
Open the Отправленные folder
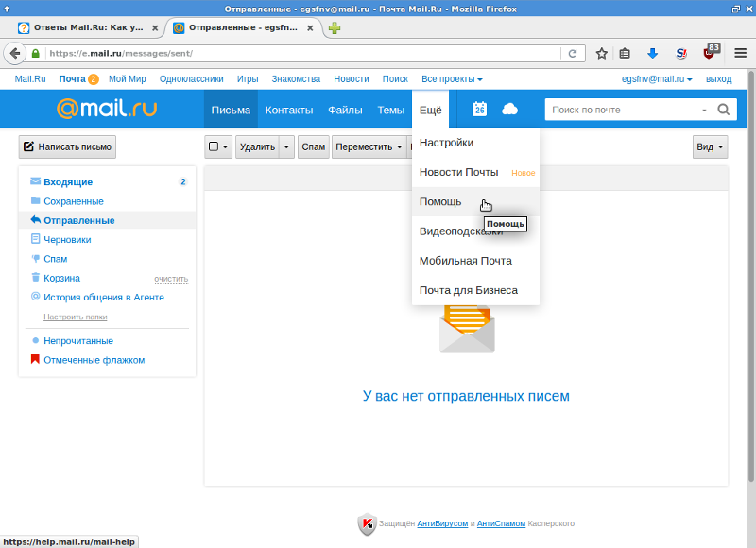[107, 220]
